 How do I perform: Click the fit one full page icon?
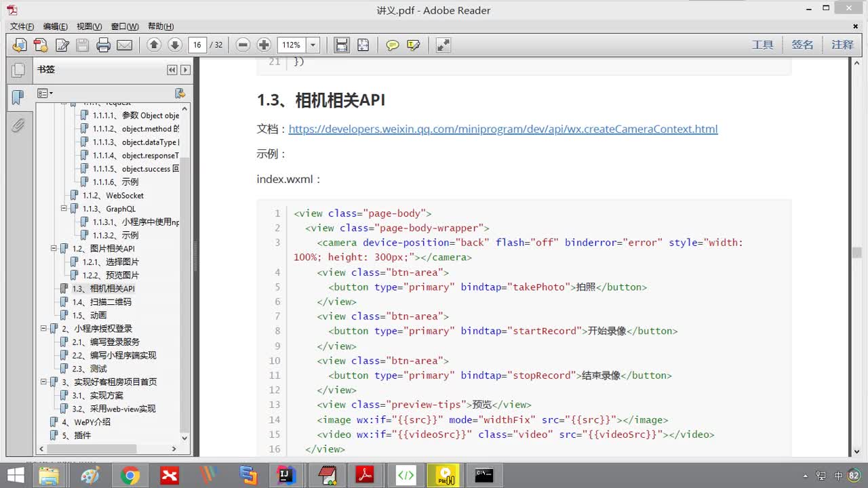(363, 45)
